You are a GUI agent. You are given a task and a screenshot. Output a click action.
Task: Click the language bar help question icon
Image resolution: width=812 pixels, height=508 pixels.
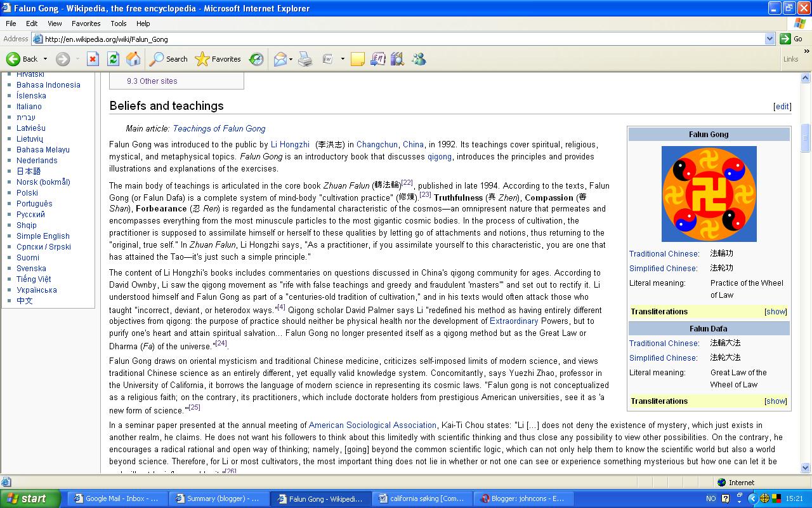point(725,498)
